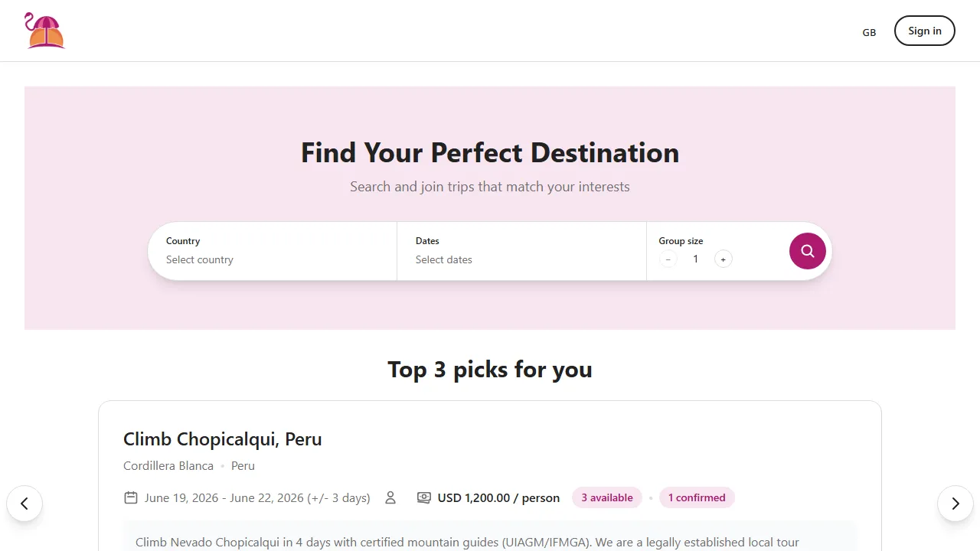980x551 pixels.
Task: Start the search via the magnifier icon
Action: pos(808,251)
